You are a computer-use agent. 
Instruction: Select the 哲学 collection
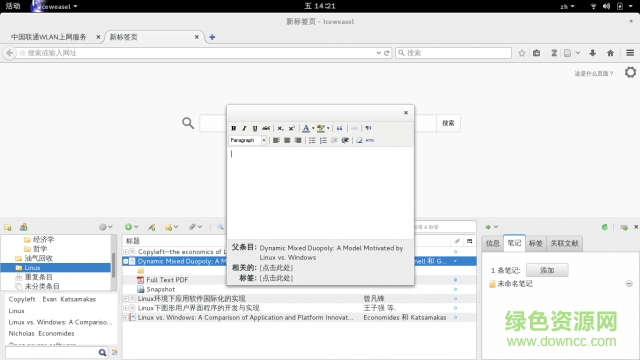40,249
